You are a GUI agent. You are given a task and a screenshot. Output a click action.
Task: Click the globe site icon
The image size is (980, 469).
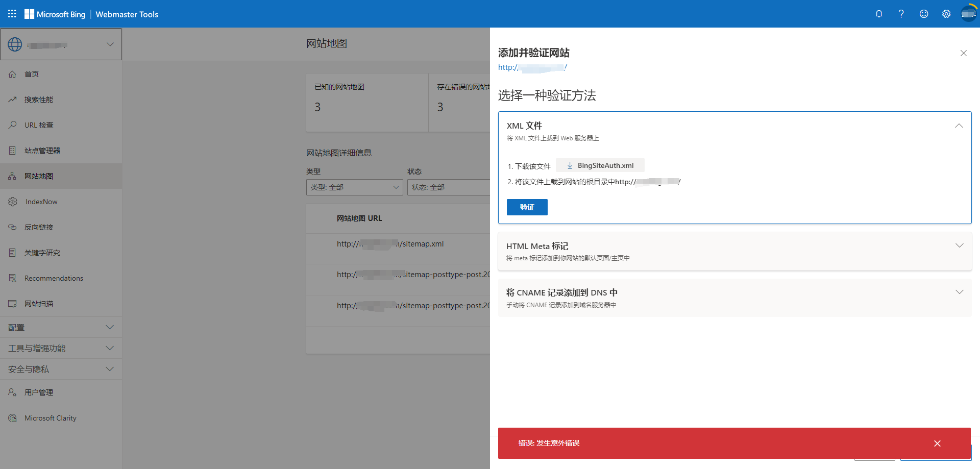click(15, 44)
